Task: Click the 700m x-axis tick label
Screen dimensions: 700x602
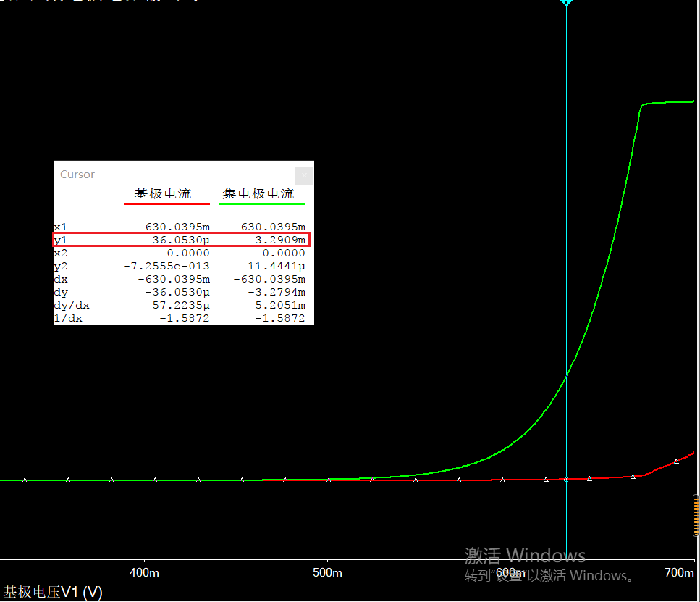Action: point(679,573)
